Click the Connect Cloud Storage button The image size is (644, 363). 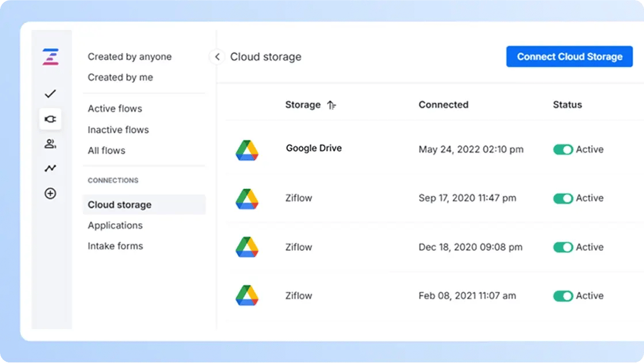[x=569, y=56]
